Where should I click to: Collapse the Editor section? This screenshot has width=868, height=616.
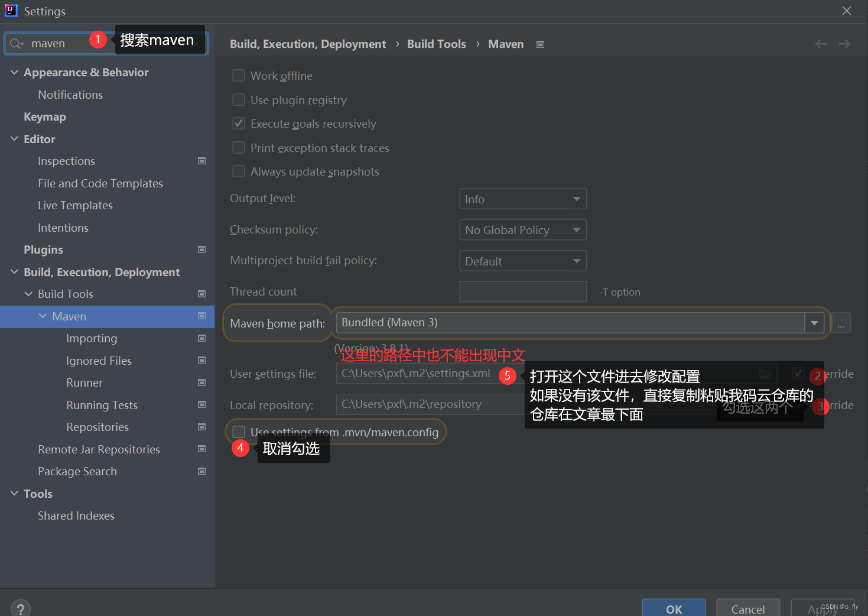click(x=15, y=139)
